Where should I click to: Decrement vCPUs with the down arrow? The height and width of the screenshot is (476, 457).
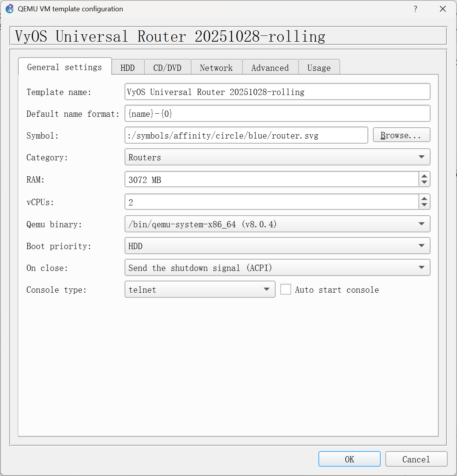tap(424, 205)
